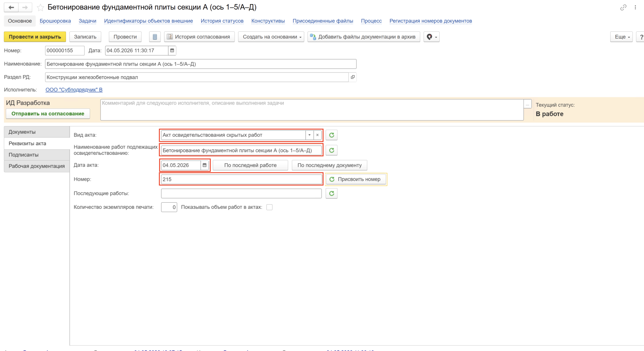The height and width of the screenshot is (351, 644).
Task: Open the Создать на основании dropdown
Action: point(271,37)
